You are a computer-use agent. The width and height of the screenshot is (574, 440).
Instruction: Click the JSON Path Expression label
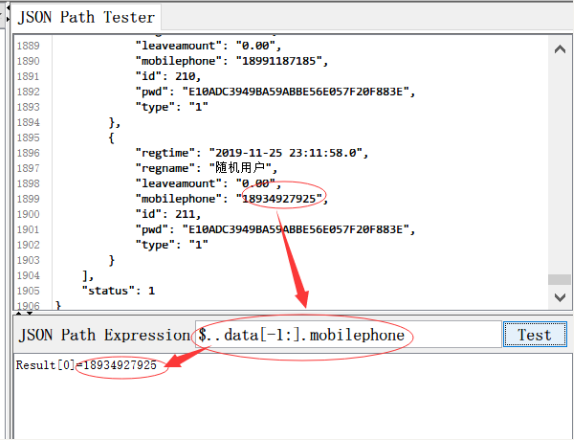coord(104,335)
